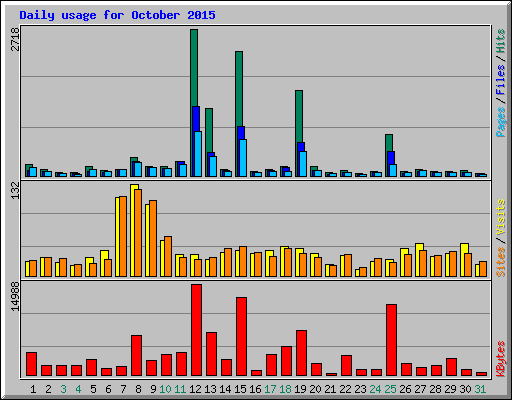
Task: Click the red KBytes bar for day 8
Action: [x=136, y=355]
